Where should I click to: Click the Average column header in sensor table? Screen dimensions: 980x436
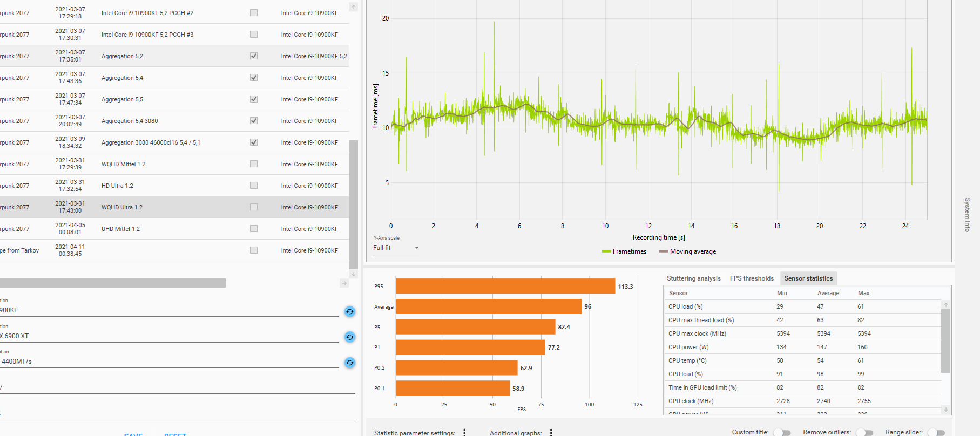[x=828, y=293]
